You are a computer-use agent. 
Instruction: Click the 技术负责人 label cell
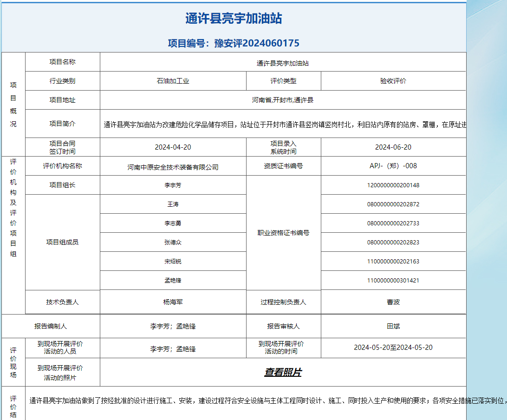coord(62,302)
